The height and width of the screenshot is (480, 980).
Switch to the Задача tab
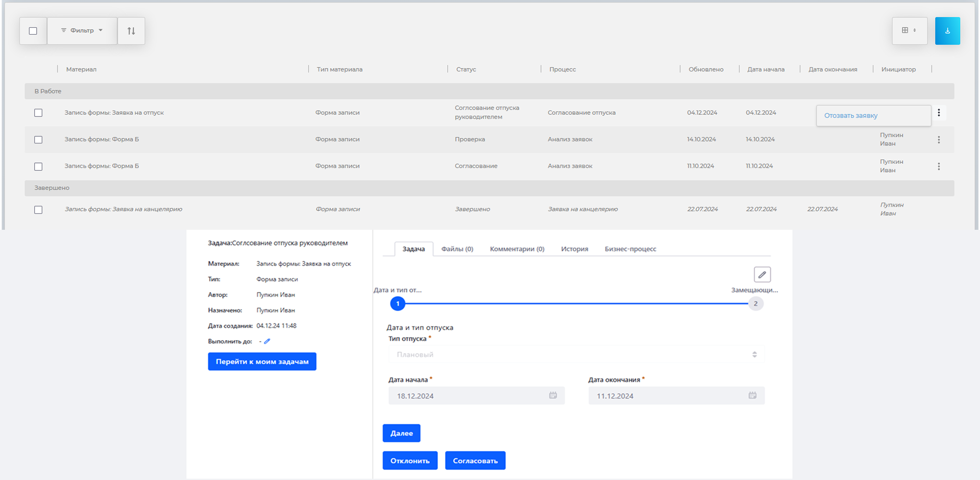click(x=413, y=249)
